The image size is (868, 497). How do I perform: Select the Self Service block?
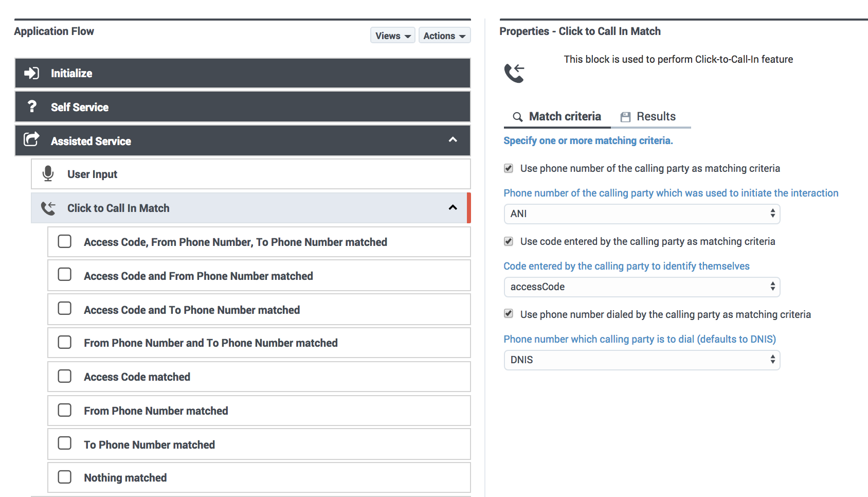click(x=243, y=107)
